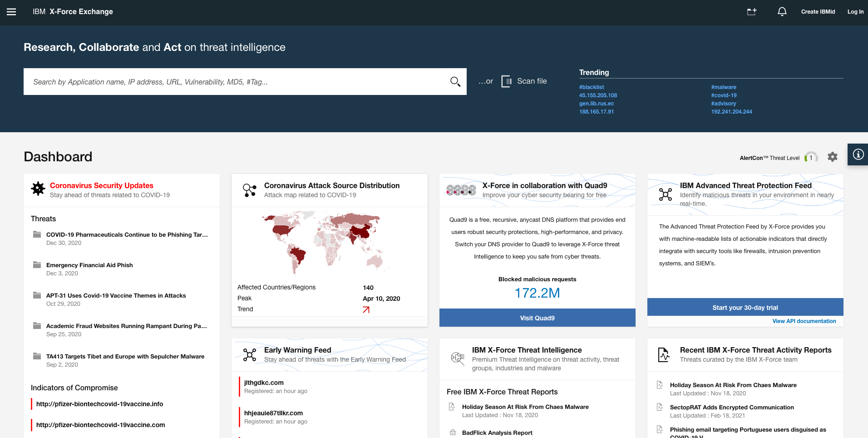Open recent Holiday Season Chaes Malware report

tap(733, 385)
